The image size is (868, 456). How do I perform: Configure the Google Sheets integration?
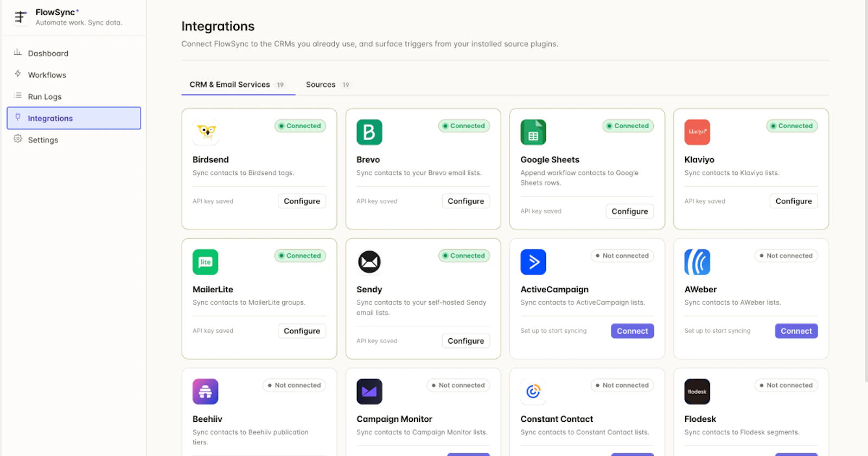point(629,211)
